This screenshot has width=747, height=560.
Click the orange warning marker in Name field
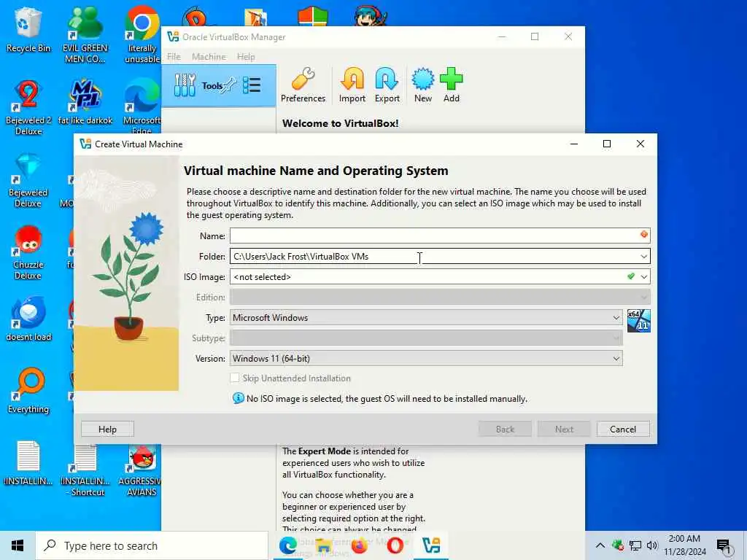click(x=643, y=234)
